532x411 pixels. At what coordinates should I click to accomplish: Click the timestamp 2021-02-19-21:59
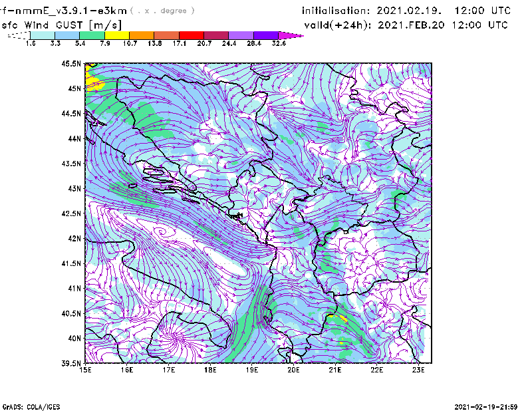point(486,407)
